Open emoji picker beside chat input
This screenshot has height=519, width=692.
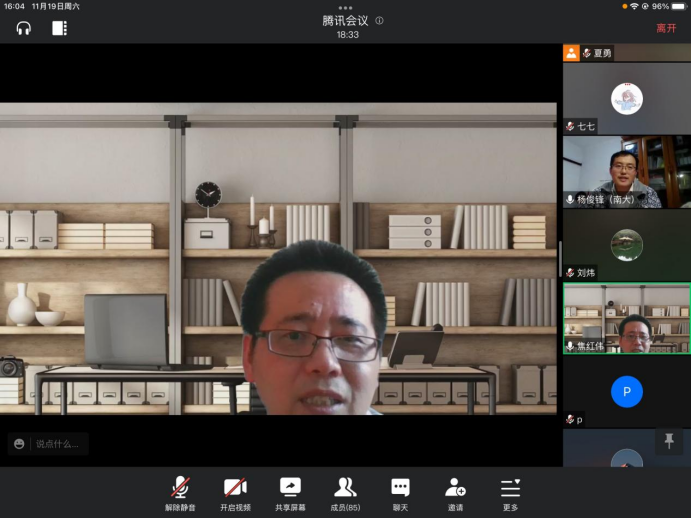click(19, 443)
